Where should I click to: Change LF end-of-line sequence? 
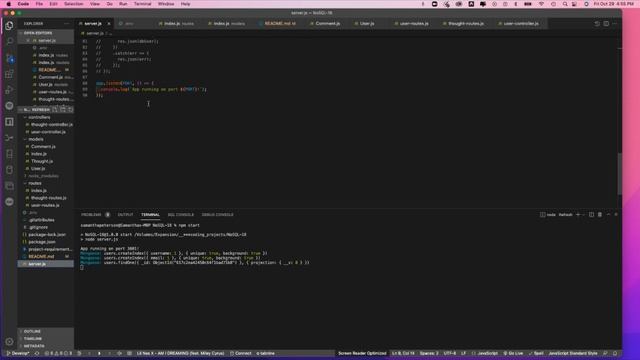463,353
